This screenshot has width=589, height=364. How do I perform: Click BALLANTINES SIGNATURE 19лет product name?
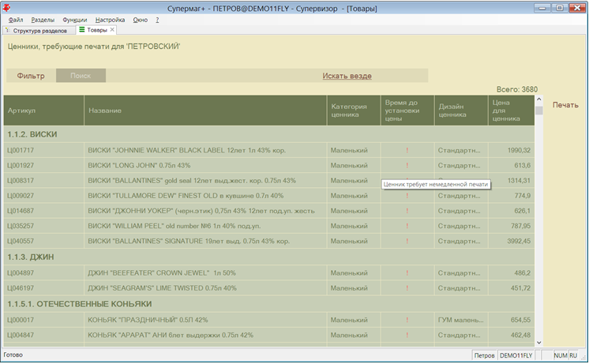point(189,241)
